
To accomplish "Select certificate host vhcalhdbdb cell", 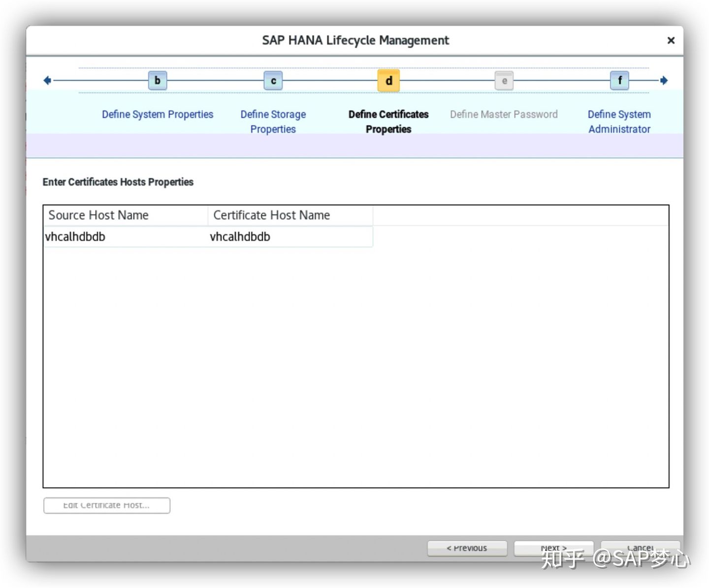I will 290,237.
